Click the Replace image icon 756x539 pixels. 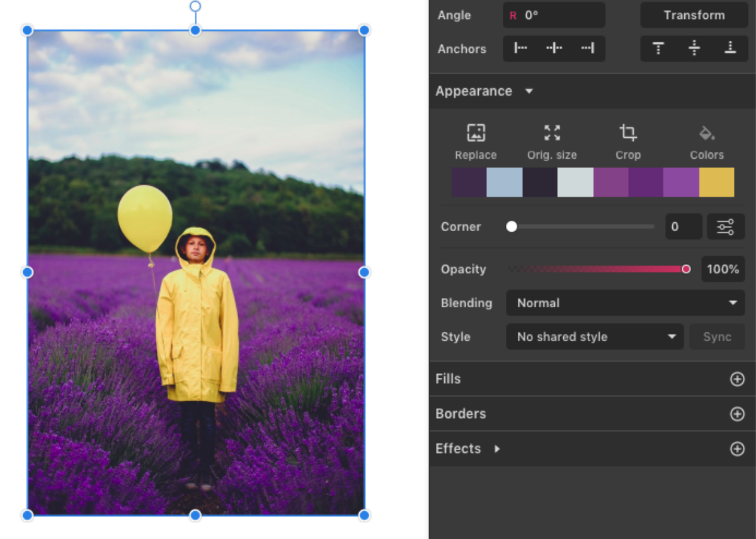[476, 133]
